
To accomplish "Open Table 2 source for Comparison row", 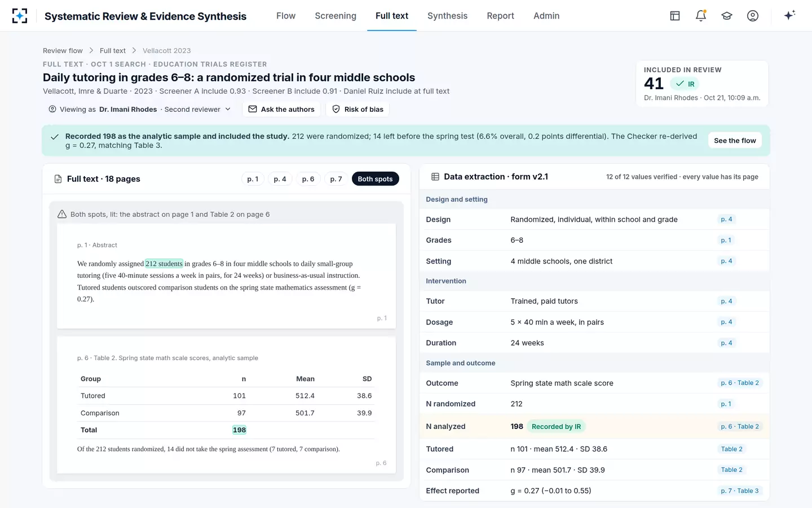I will click(731, 470).
